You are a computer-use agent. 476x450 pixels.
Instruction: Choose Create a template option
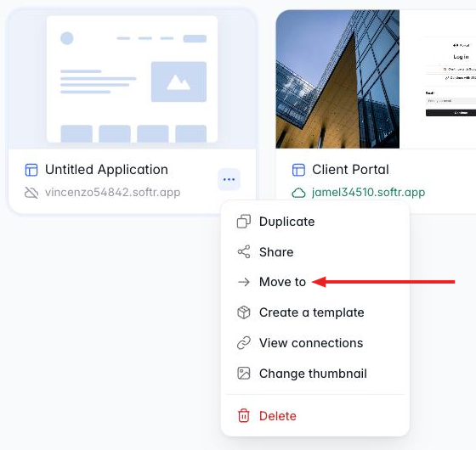point(315,312)
